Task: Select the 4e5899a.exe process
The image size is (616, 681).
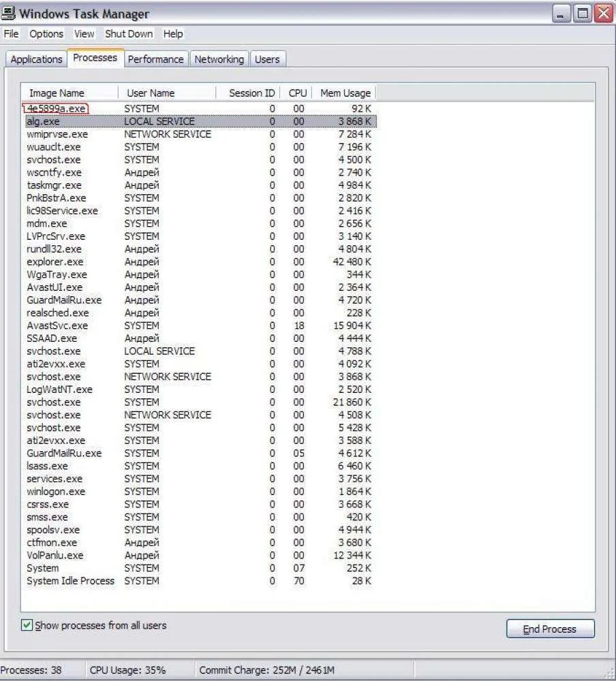Action: coord(200,108)
